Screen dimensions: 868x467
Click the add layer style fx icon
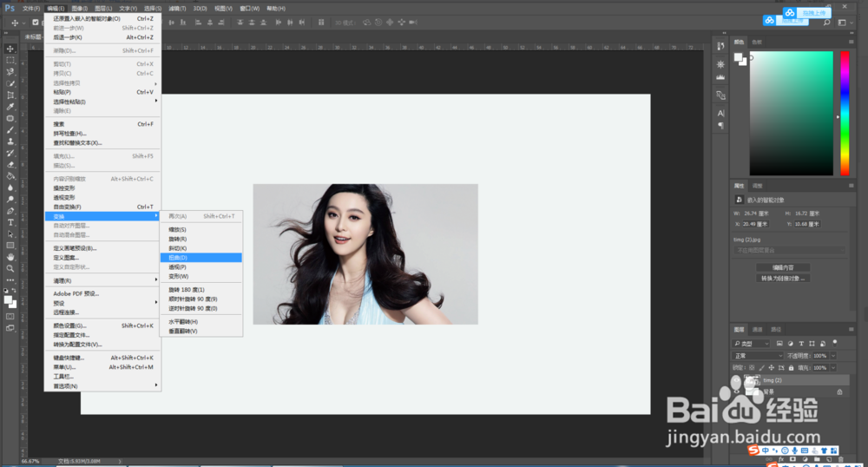781,459
